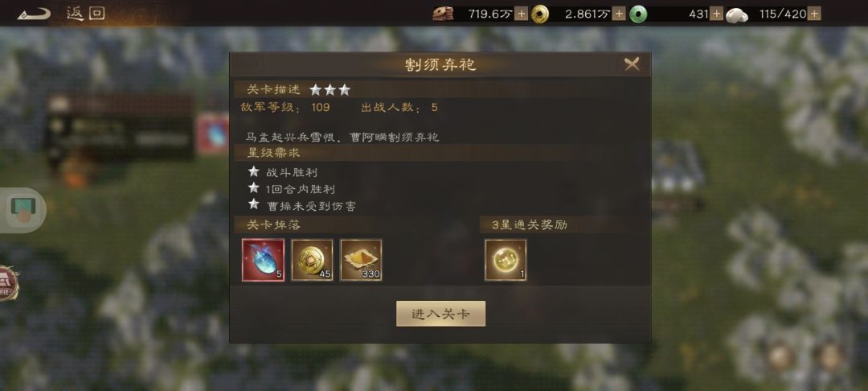Add copper coins with plus beside 2.861万
Image resolution: width=868 pixels, height=391 pixels.
pyautogui.click(x=619, y=14)
